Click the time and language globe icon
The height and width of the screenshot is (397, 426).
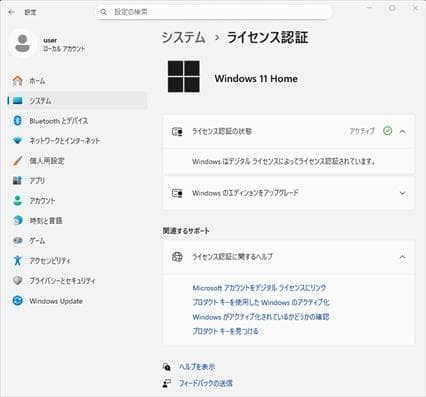pyautogui.click(x=17, y=220)
